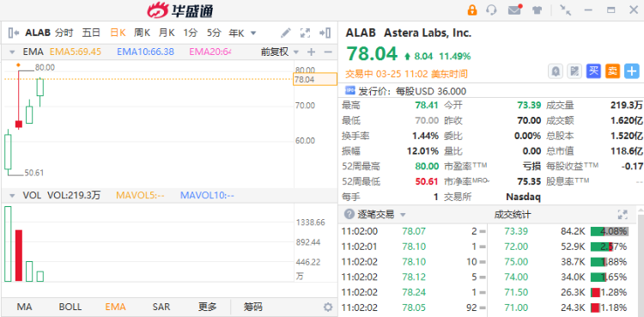644x317 pixels.
Task: Open the messages envelope icon
Action: [x=514, y=9]
